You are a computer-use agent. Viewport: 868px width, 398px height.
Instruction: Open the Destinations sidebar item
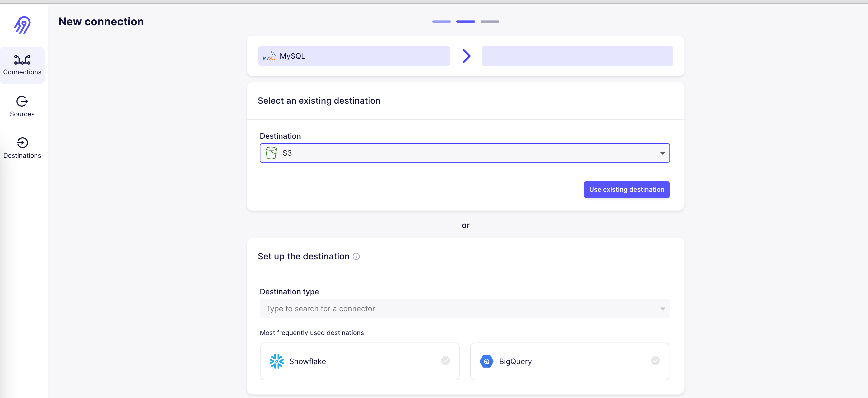(x=22, y=148)
